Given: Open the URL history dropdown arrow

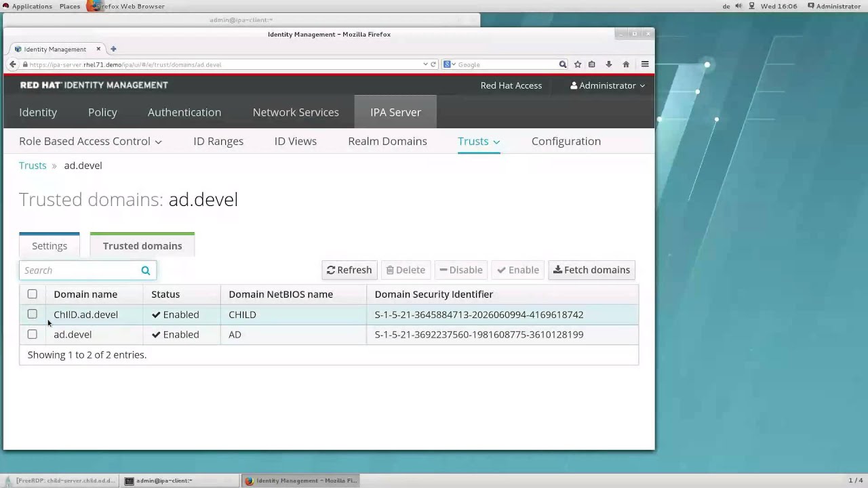Looking at the screenshot, I should [425, 64].
